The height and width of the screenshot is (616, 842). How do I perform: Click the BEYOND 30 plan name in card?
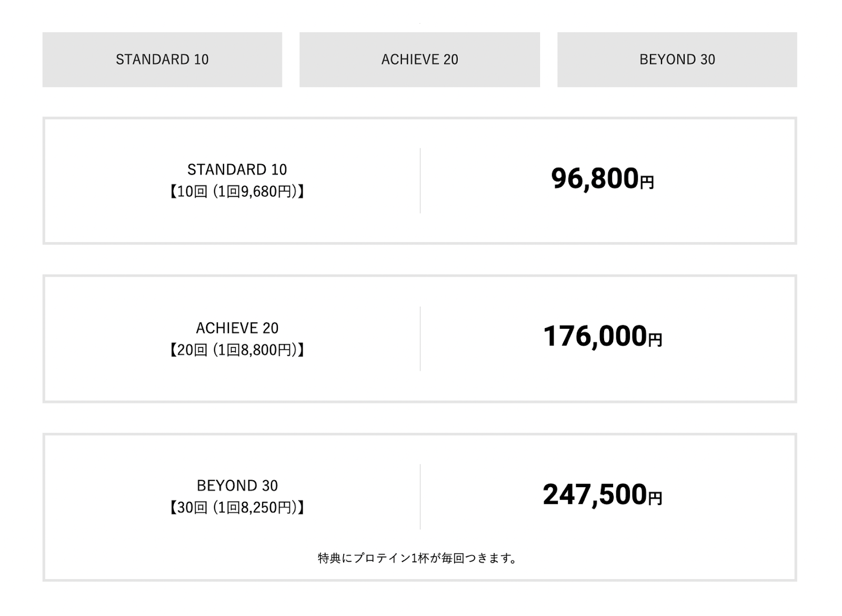point(237,485)
